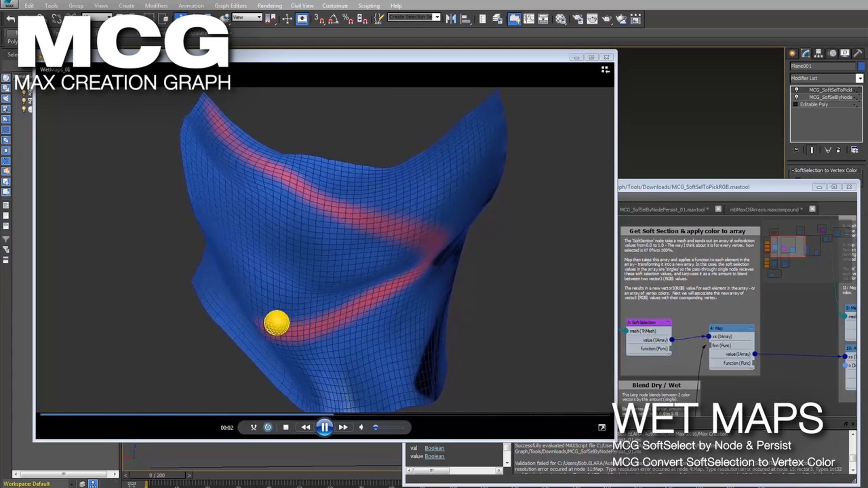The image size is (868, 488).
Task: Open the Hierarchy command panel tab
Action: 818,53
